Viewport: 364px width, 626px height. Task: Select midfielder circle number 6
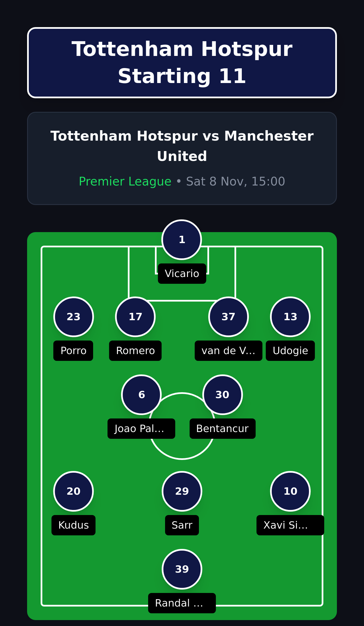[x=141, y=394]
